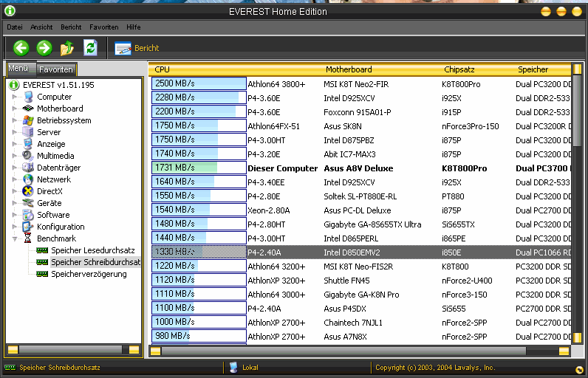This screenshot has width=588, height=378.
Task: Select the Dieser Computer result row
Action: tap(360, 168)
